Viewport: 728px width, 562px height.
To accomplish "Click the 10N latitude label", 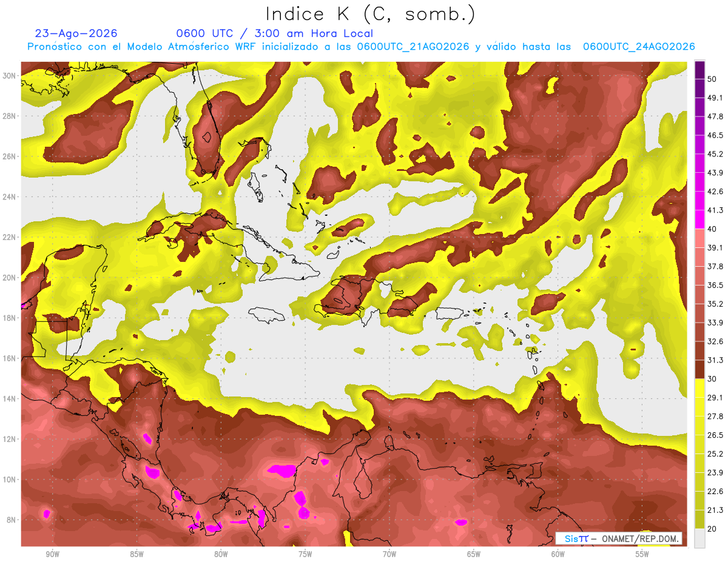I will click(x=10, y=480).
